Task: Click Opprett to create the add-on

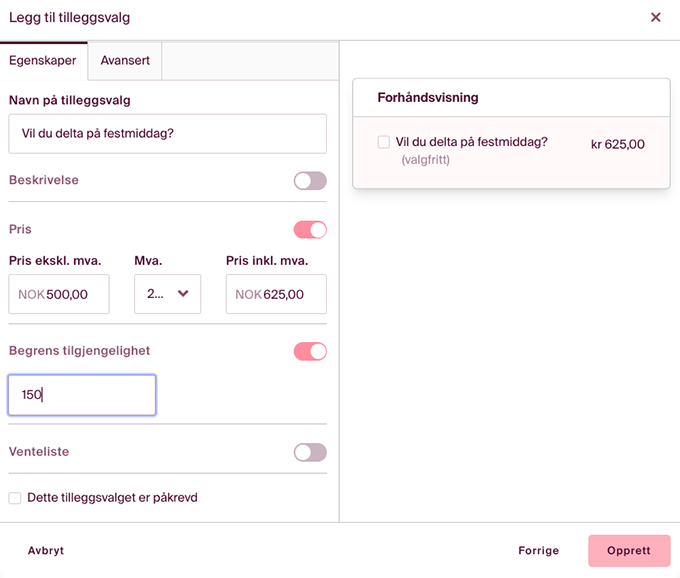Action: 628,551
